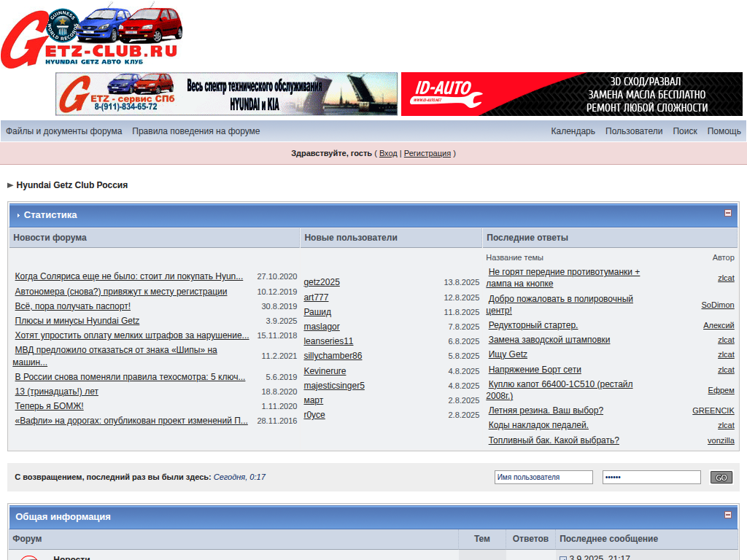The width and height of the screenshot is (747, 560).
Task: Collapse the Статистика section
Action: tap(727, 214)
